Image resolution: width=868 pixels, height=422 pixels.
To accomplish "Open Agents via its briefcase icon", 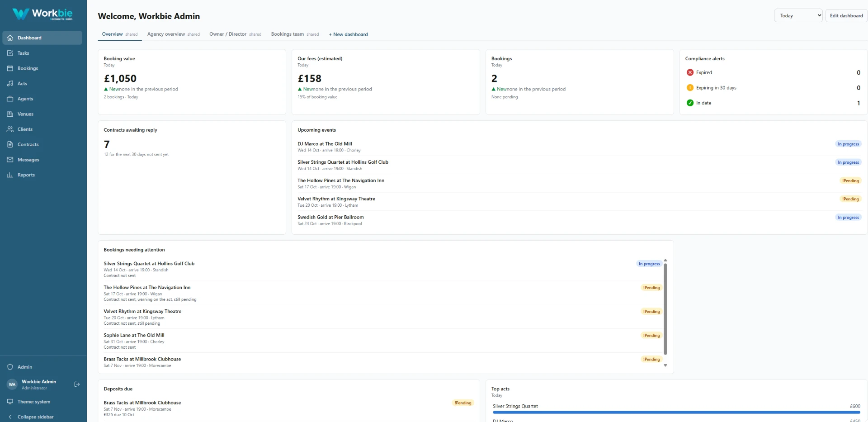I will [x=10, y=99].
